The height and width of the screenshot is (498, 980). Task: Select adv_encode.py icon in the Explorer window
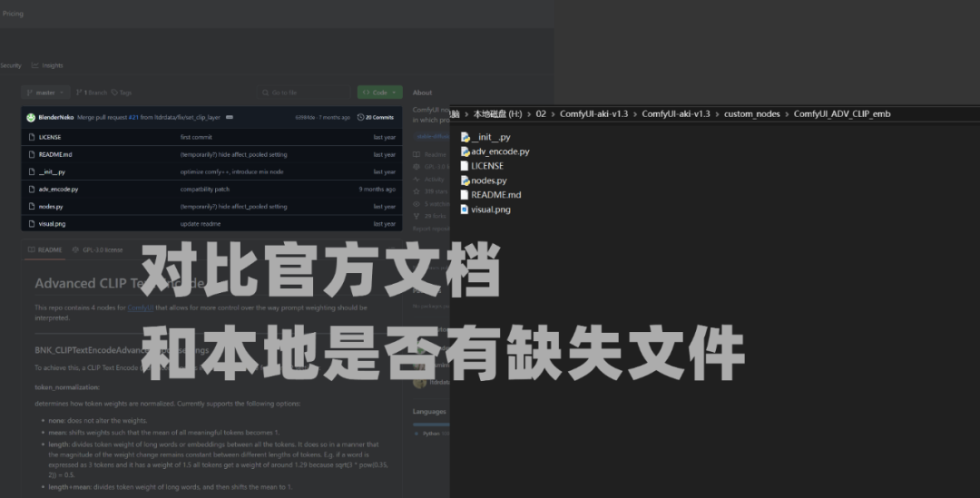(x=465, y=151)
